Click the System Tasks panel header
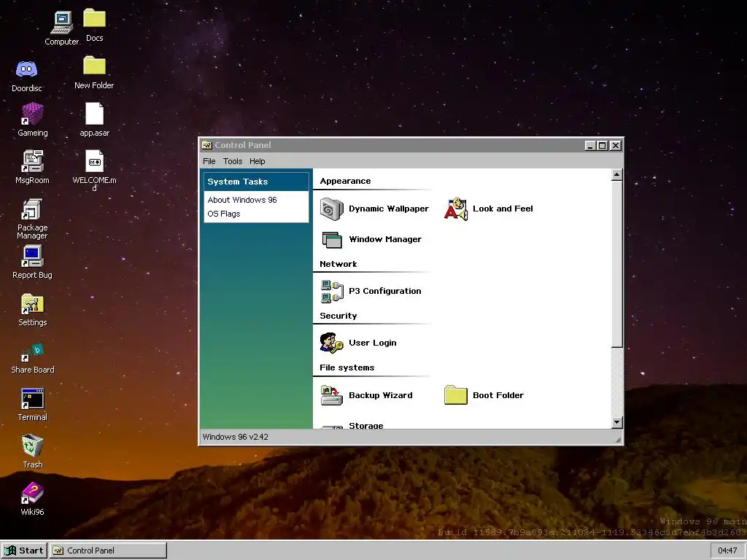The height and width of the screenshot is (560, 747). coord(256,182)
